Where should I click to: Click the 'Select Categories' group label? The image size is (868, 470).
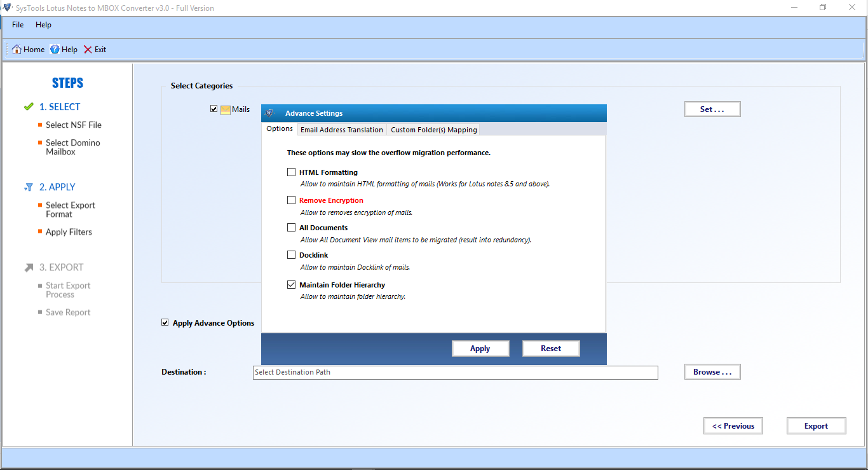point(201,86)
